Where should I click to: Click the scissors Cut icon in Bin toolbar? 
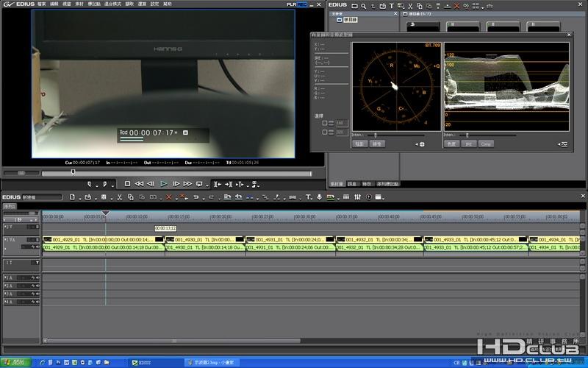pyautogui.click(x=410, y=6)
